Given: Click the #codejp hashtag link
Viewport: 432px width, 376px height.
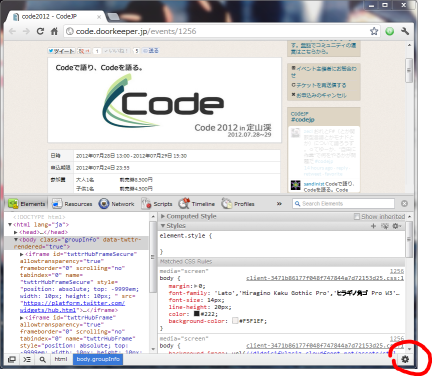Looking at the screenshot, I should 302,119.
